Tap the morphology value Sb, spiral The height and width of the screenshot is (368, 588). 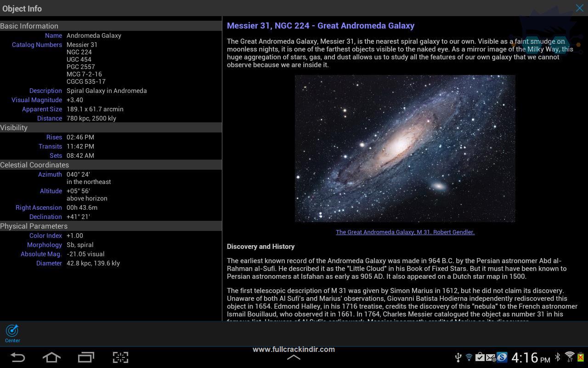click(x=80, y=245)
